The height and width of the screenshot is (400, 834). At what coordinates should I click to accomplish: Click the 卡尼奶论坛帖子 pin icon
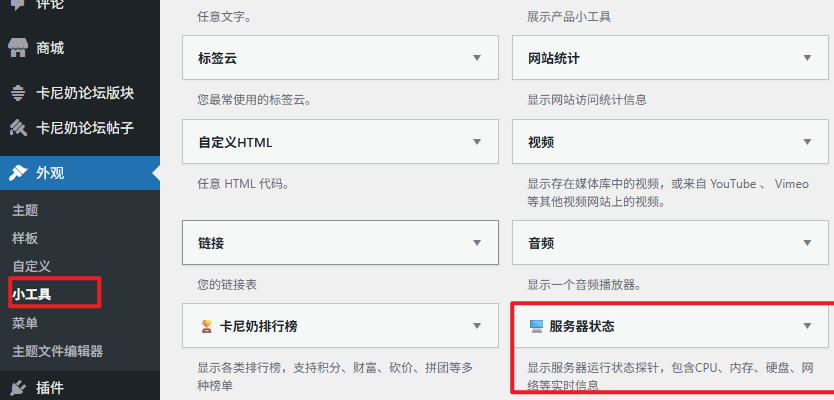pos(17,128)
